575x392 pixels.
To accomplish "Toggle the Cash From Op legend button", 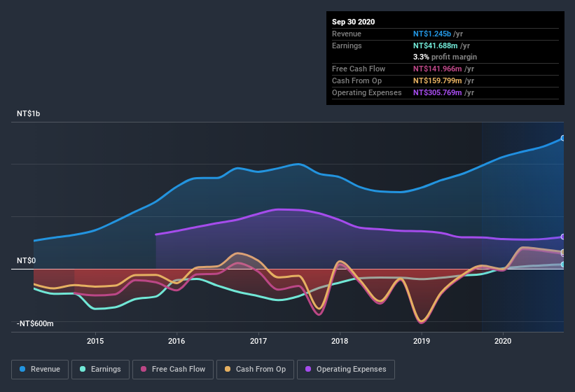I will click(255, 370).
